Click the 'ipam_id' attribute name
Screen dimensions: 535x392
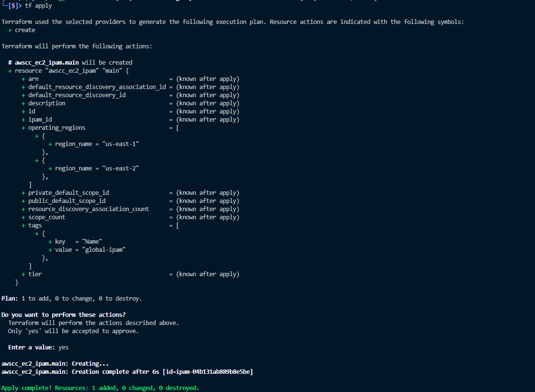click(x=40, y=120)
